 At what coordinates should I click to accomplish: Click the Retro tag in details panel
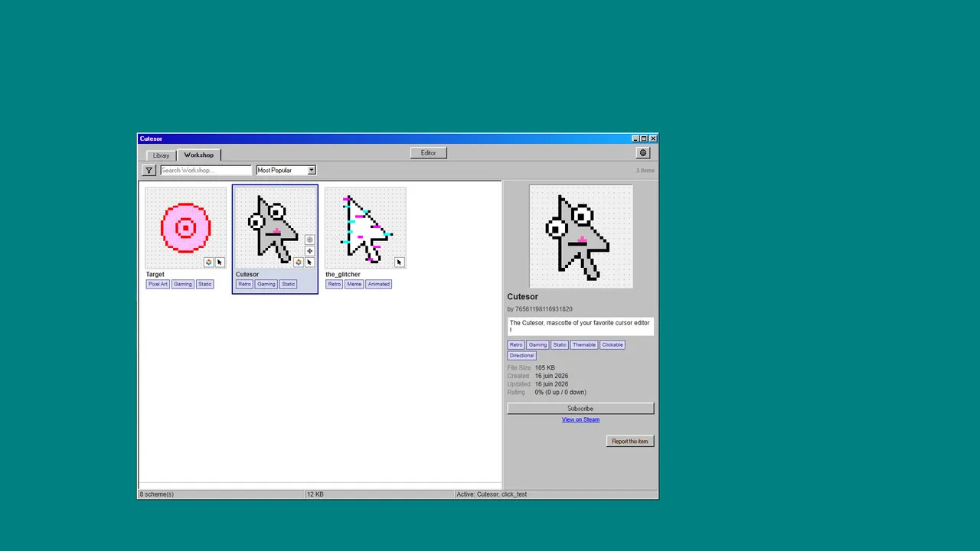516,345
